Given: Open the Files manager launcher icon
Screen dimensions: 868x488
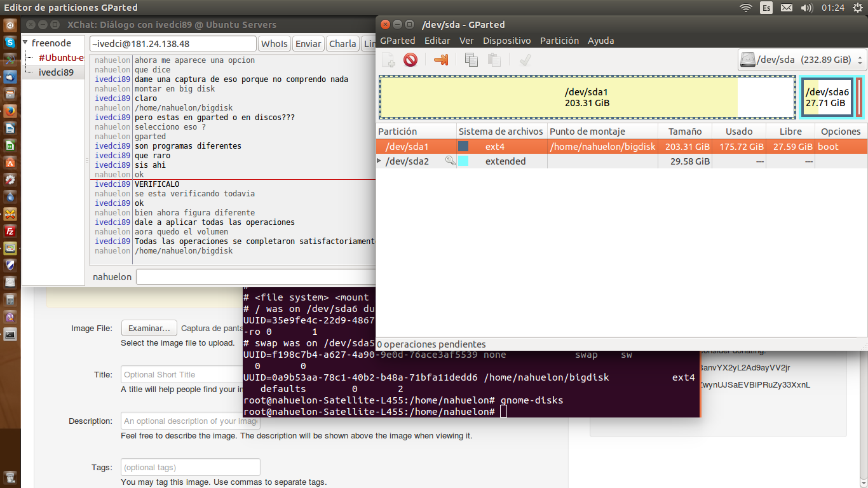Looking at the screenshot, I should (x=10, y=94).
